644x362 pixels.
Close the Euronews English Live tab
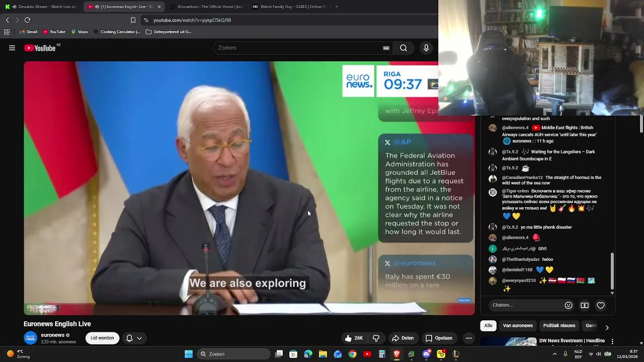click(159, 7)
